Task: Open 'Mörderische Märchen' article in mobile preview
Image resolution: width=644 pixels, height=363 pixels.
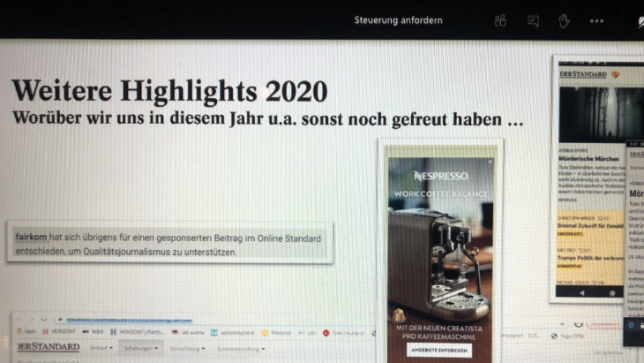Action: [x=584, y=158]
